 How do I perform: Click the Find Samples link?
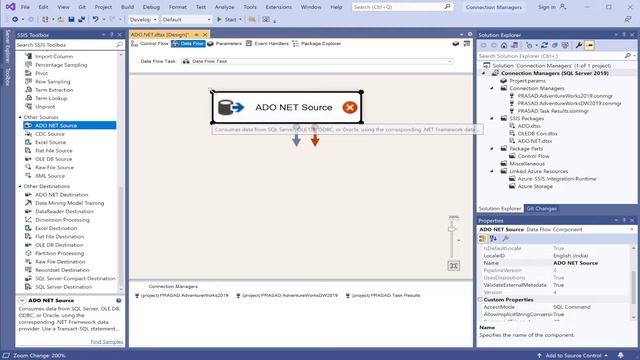coord(107,342)
